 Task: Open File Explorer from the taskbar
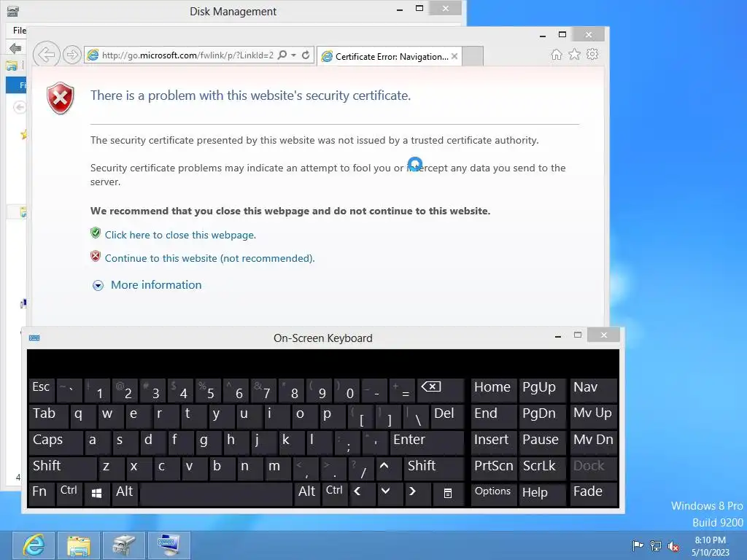click(79, 545)
